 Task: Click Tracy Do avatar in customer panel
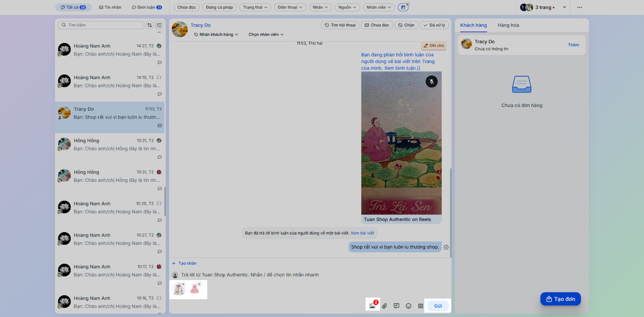(x=466, y=44)
